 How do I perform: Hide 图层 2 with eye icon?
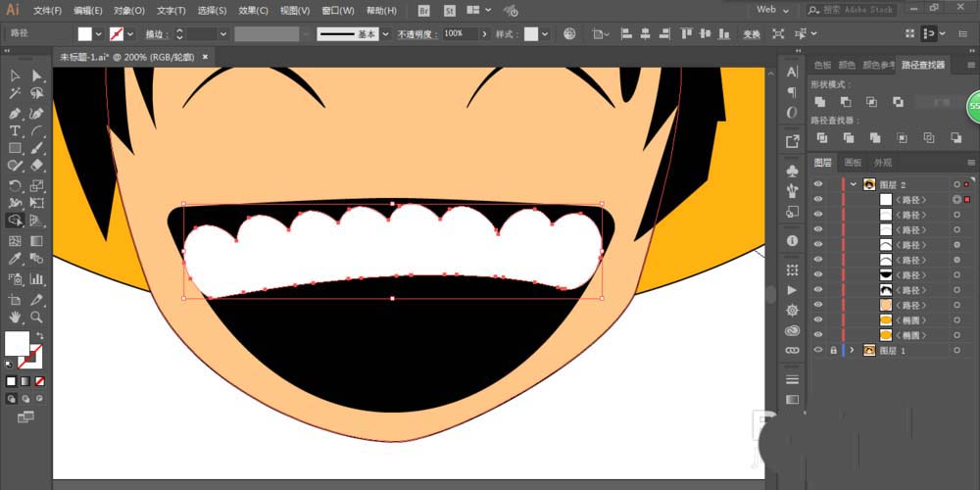pos(818,184)
